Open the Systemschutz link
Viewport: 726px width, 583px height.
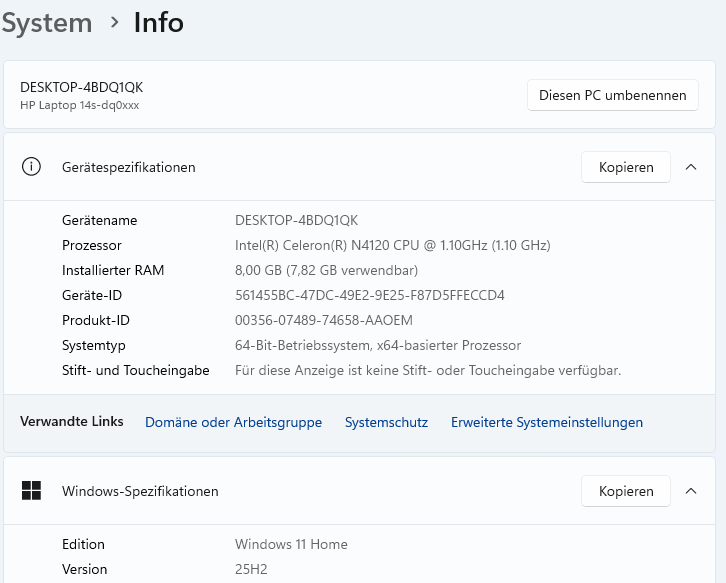click(x=386, y=422)
